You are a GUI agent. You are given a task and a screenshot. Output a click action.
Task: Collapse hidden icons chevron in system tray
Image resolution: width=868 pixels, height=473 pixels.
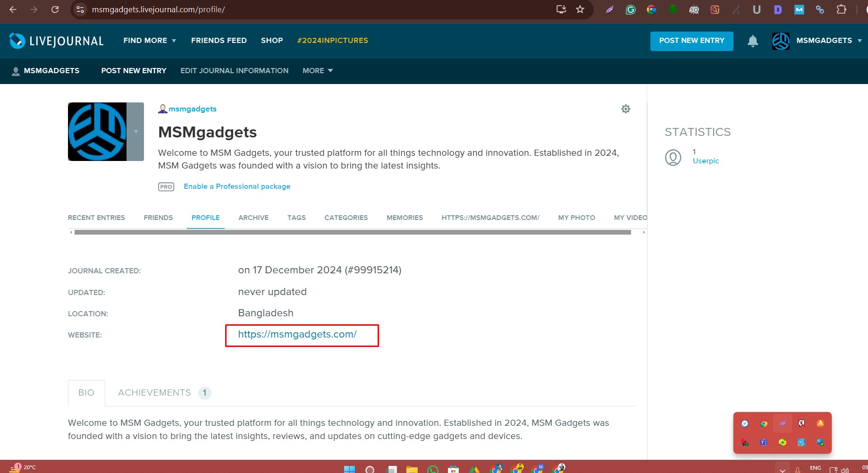pyautogui.click(x=783, y=470)
